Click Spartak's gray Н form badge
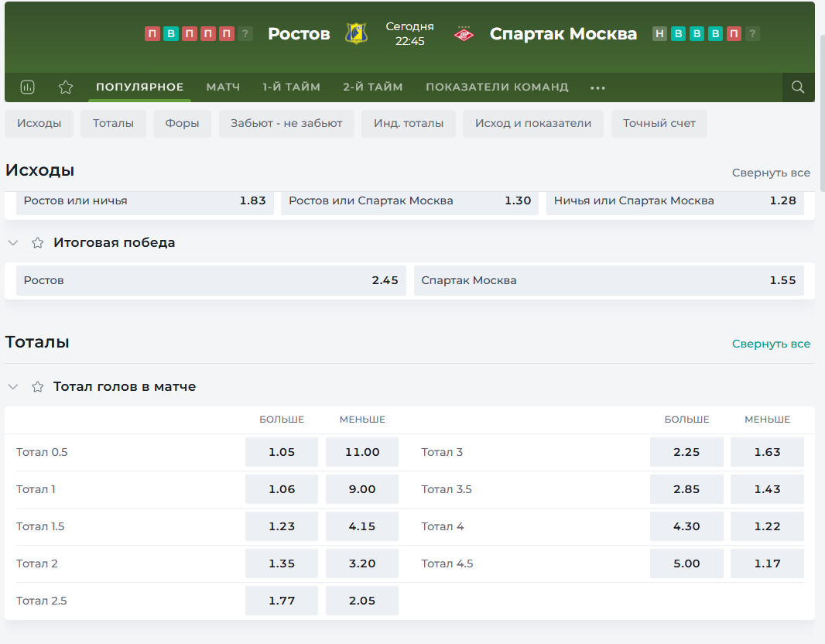The width and height of the screenshot is (825, 644). coord(660,34)
